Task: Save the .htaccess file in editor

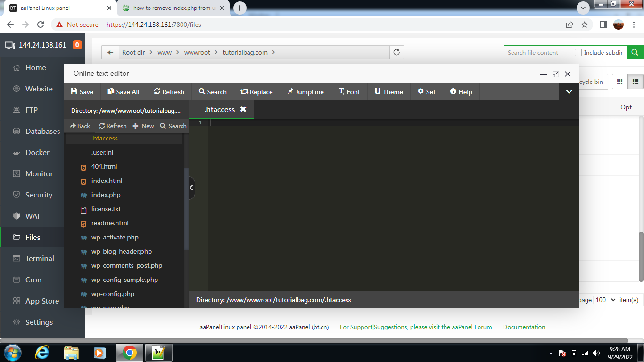Action: coord(82,92)
